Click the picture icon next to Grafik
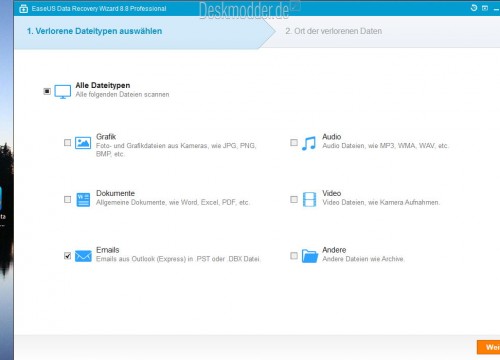 click(83, 143)
